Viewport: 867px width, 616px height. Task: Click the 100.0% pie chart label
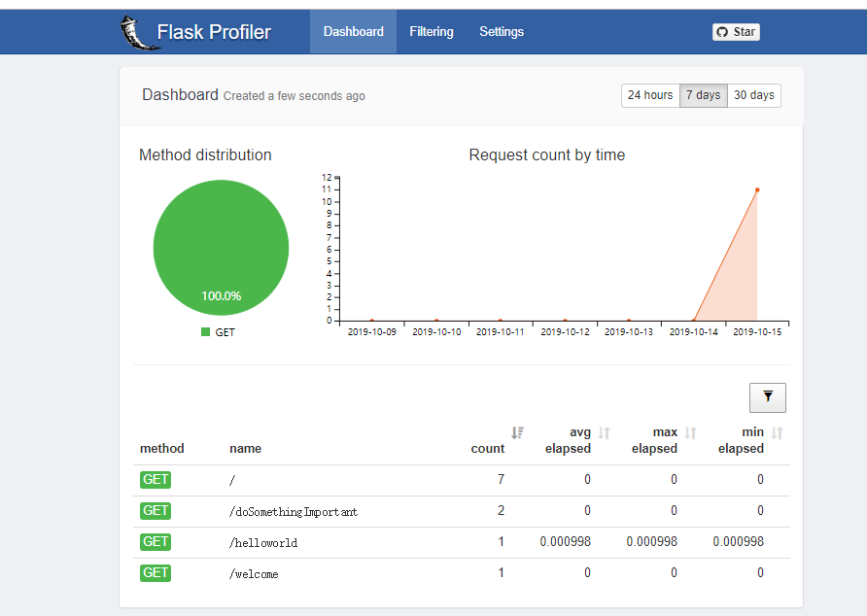click(x=222, y=296)
